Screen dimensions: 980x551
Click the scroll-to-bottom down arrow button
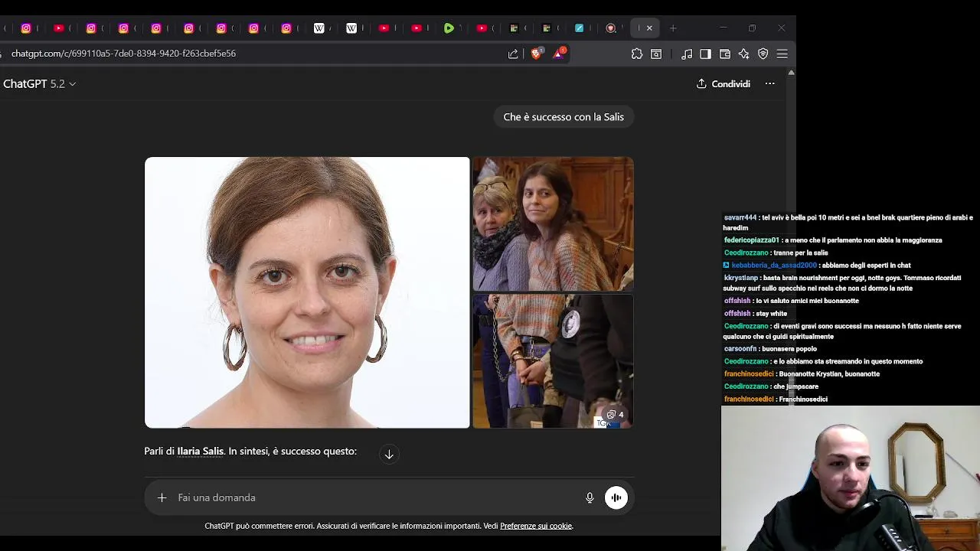(389, 455)
